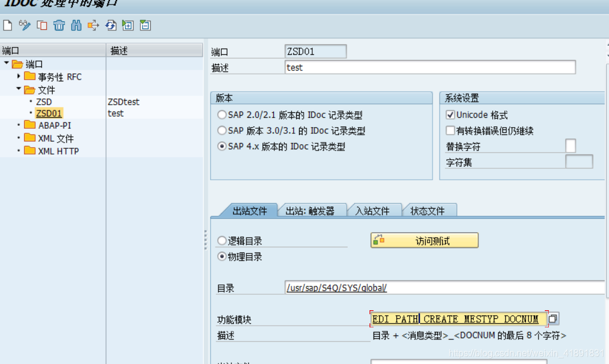This screenshot has height=364, width=609.
Task: Select the 逻辑目录 radio button
Action: coord(221,240)
